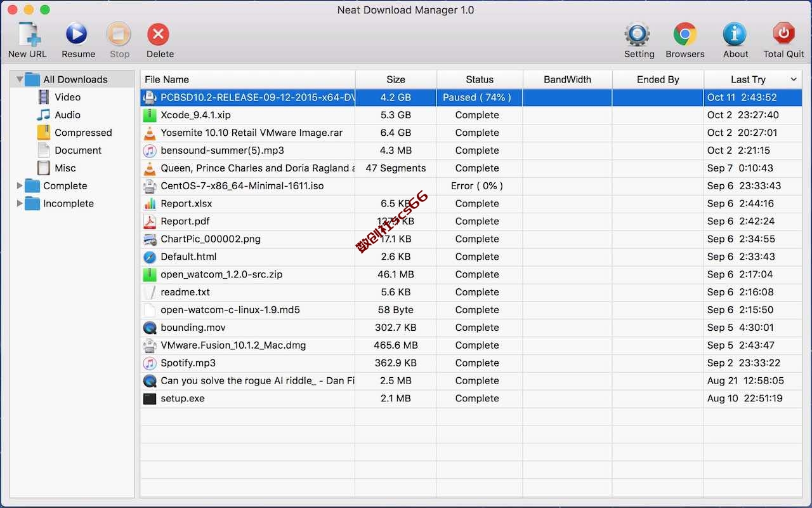
Task: Click the 6.4 GB size cell
Action: (396, 133)
